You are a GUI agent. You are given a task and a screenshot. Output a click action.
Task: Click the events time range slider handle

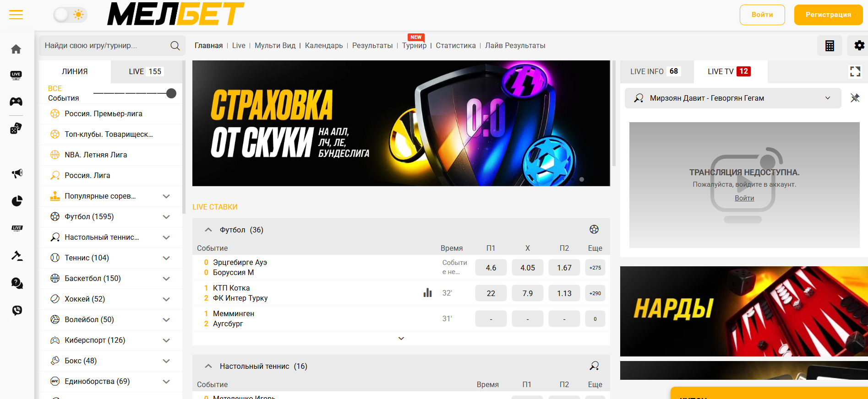click(171, 93)
